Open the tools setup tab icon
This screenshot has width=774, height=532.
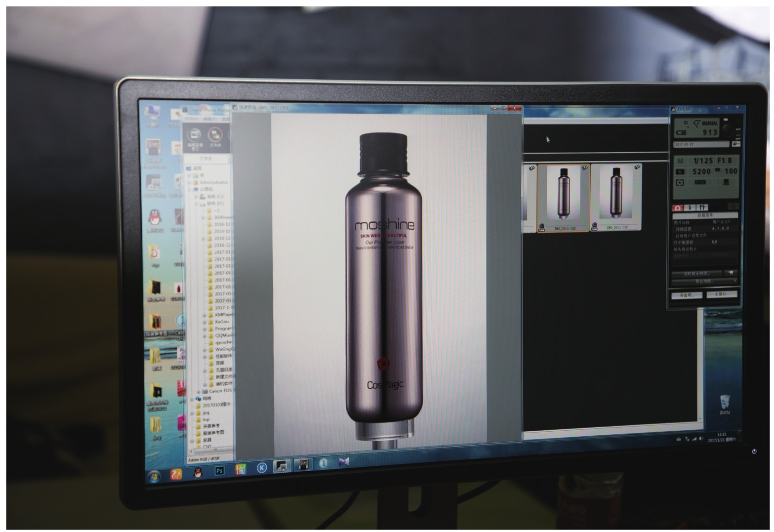coord(702,207)
